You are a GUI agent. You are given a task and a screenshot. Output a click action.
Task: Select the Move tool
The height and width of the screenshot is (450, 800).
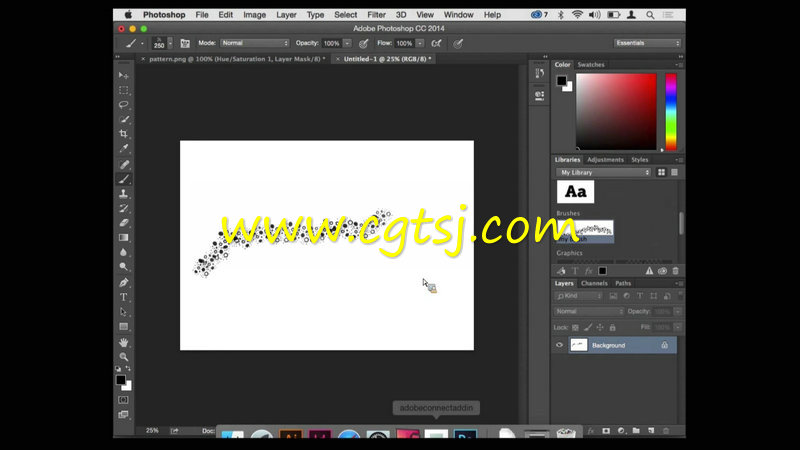point(123,76)
